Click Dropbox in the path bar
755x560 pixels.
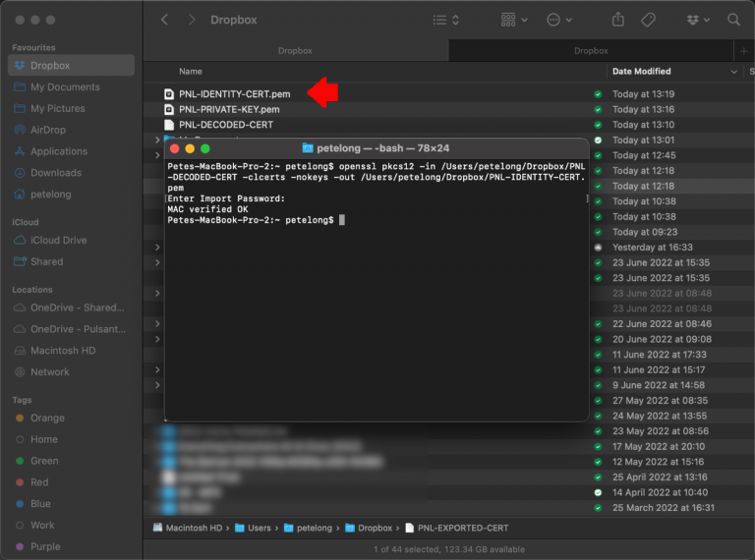pyautogui.click(x=369, y=528)
